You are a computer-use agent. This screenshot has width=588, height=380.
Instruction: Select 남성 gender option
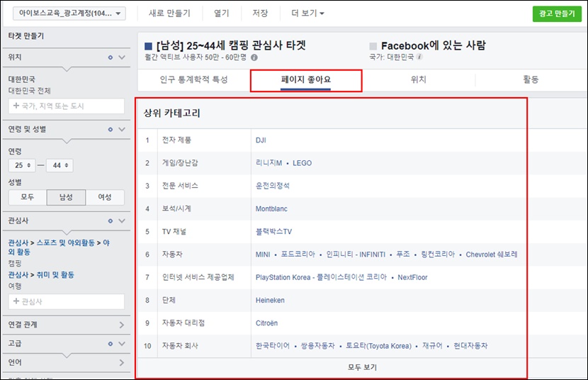(66, 197)
